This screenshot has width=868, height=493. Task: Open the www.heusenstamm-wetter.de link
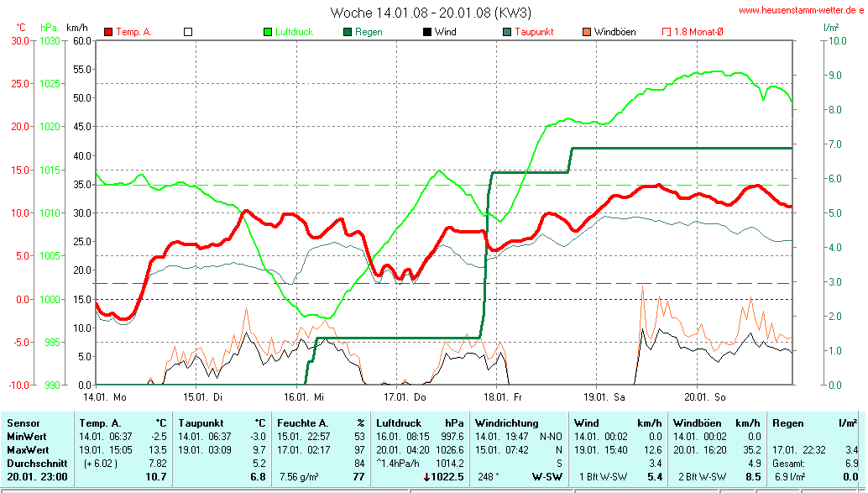801,11
